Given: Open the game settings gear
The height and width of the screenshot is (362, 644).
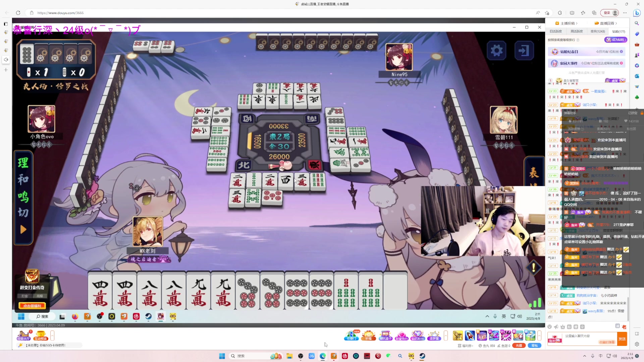Looking at the screenshot, I should click(x=496, y=51).
